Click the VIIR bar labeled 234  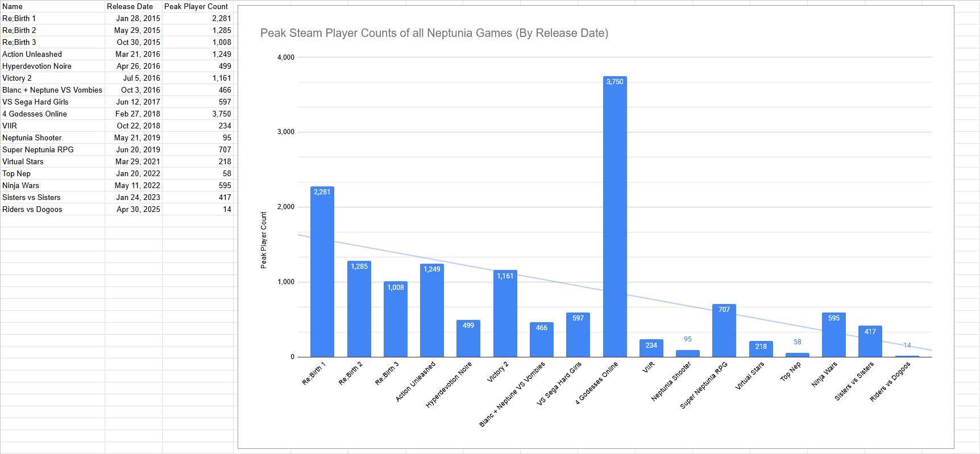point(651,348)
